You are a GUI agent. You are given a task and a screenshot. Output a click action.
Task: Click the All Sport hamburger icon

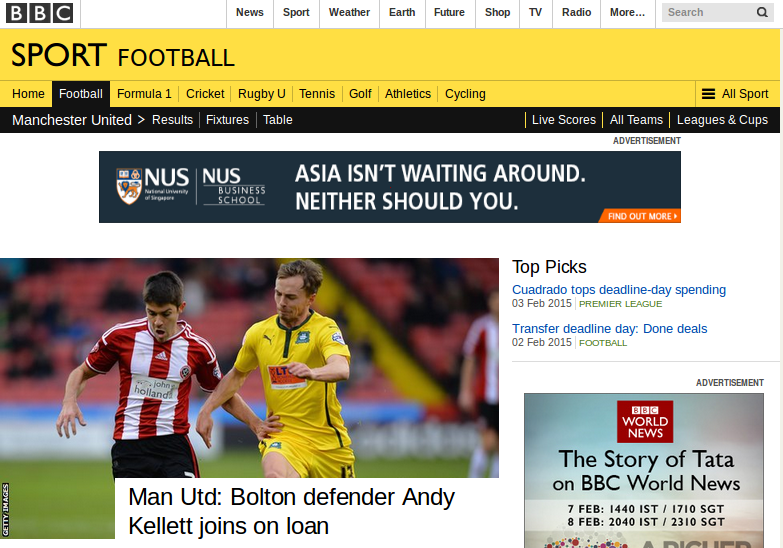pyautogui.click(x=708, y=94)
